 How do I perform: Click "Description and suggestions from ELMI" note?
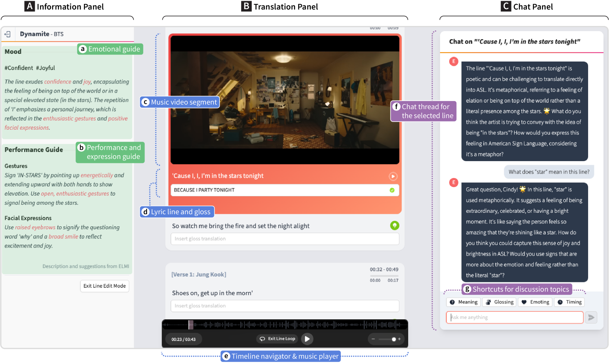pos(86,266)
